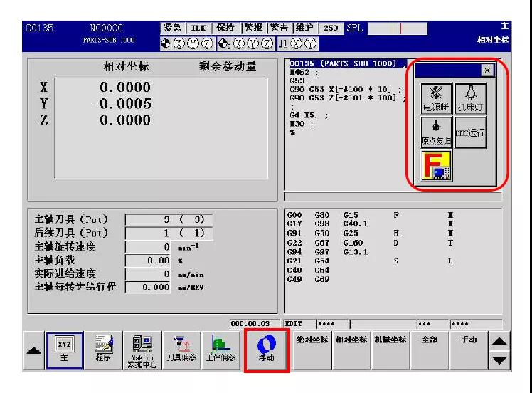Viewport: 532px width, 393px height.
Task: Open the 程序 program screen
Action: pos(103,350)
